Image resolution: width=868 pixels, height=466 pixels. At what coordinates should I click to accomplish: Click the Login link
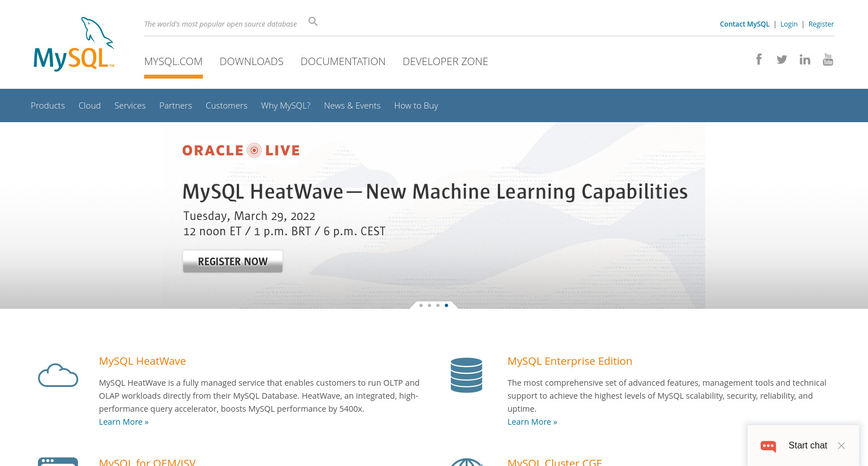789,24
